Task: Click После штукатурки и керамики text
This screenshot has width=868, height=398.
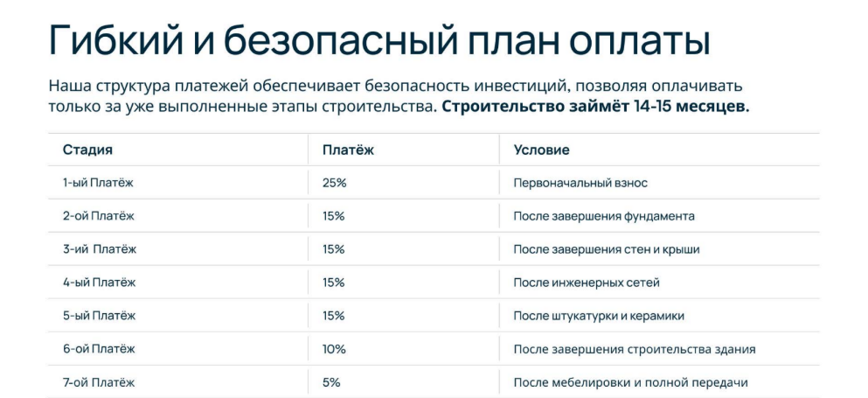Action: pos(599,317)
